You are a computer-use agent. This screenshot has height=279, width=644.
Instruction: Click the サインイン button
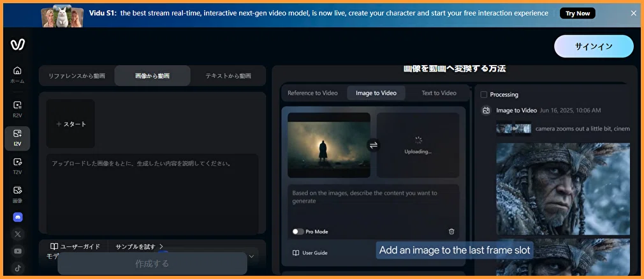click(594, 47)
